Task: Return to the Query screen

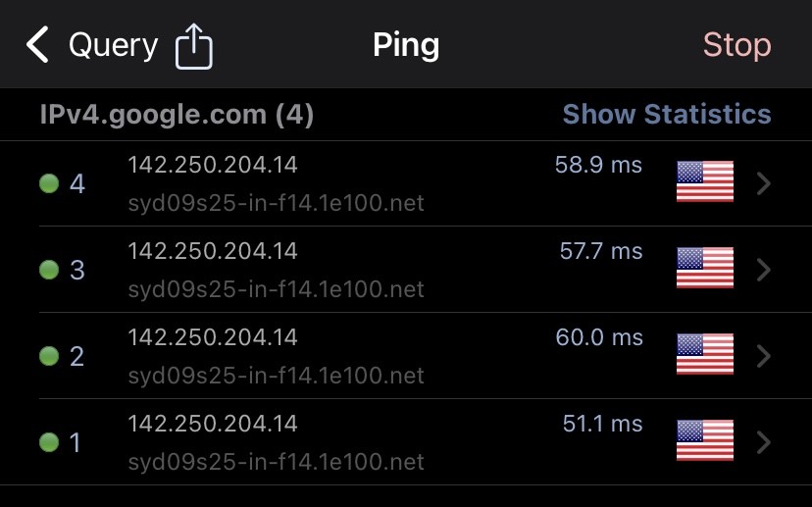Action: (113, 45)
